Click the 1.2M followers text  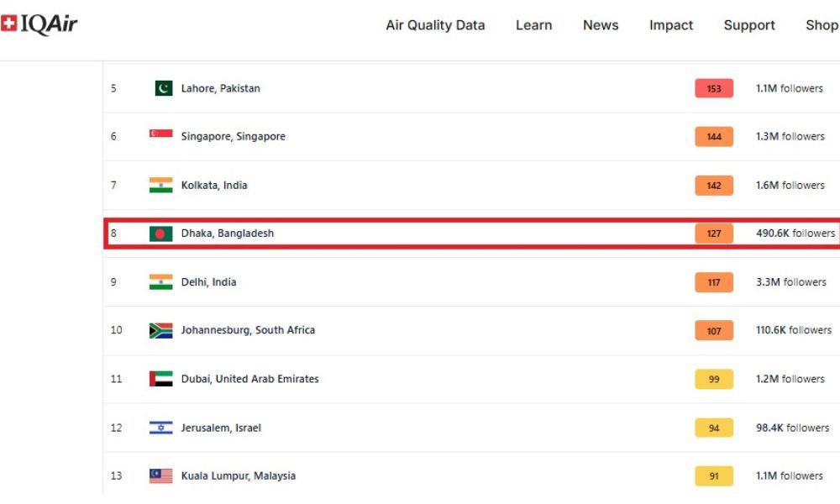tap(790, 379)
